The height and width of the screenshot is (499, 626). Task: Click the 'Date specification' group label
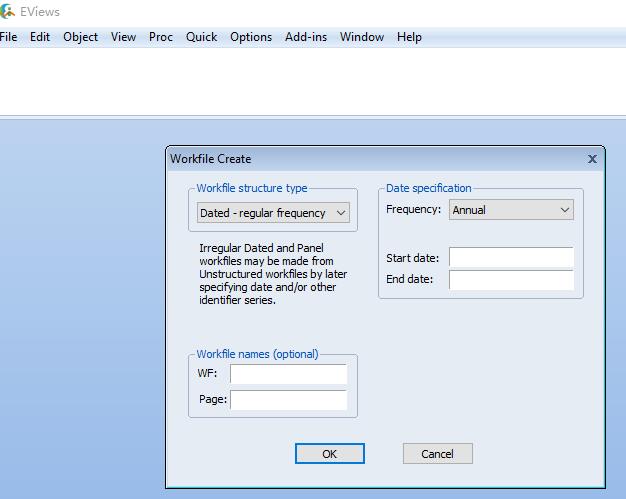click(x=428, y=188)
